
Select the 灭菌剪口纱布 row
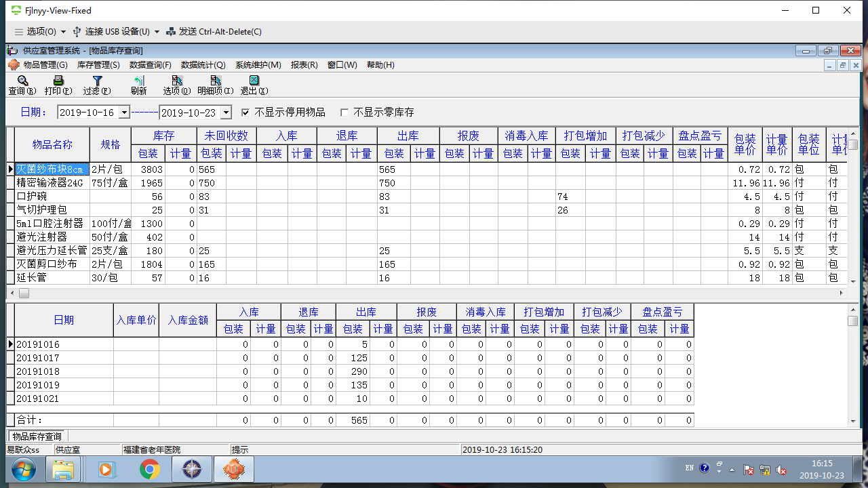427,264
